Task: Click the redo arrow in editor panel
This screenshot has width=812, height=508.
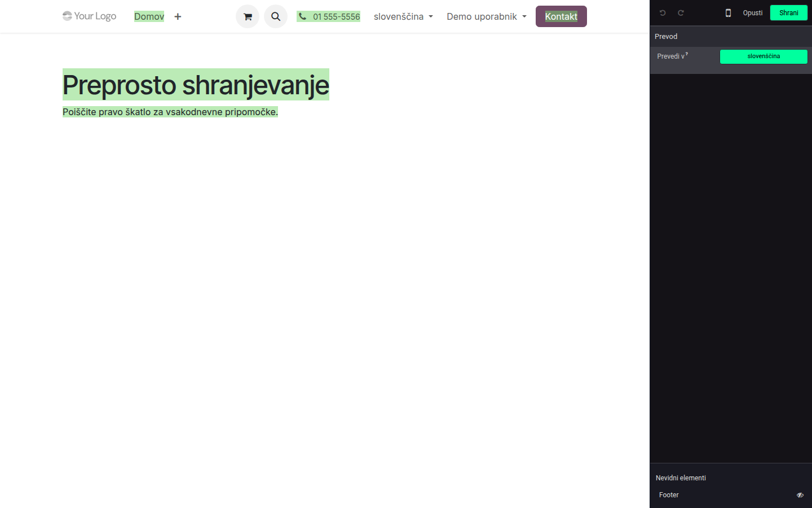Action: (681, 13)
